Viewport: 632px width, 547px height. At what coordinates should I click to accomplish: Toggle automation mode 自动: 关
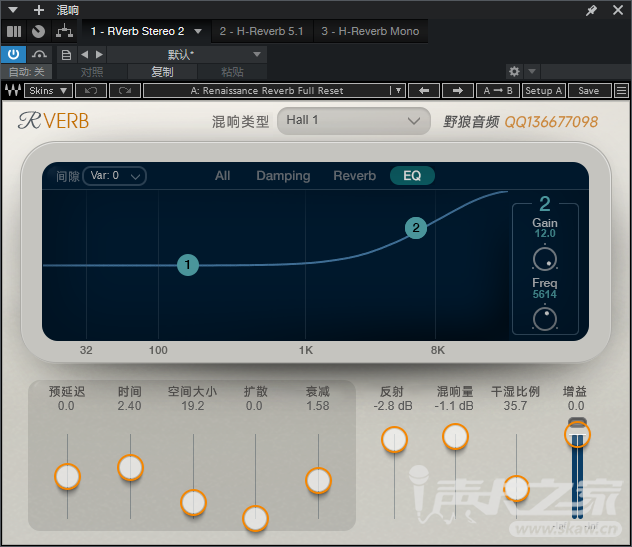pyautogui.click(x=26, y=72)
